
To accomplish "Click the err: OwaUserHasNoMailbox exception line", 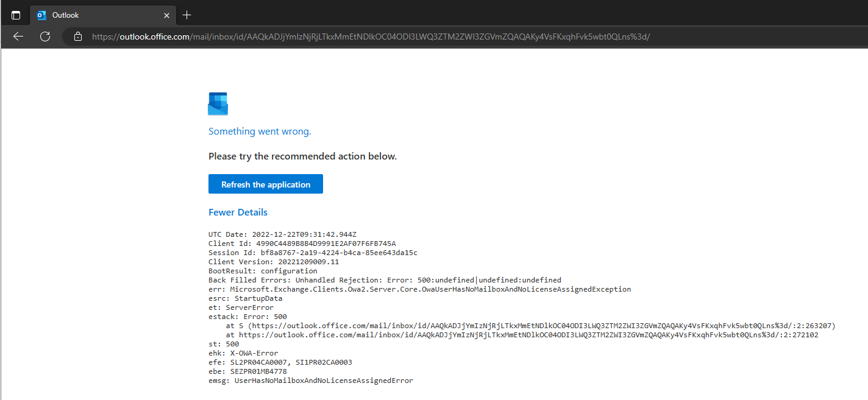I will (419, 289).
